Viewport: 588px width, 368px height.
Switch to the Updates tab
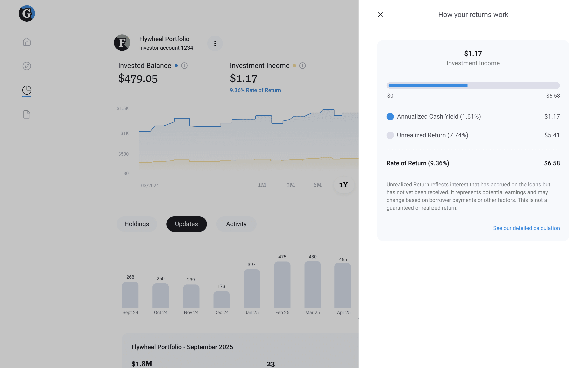186,224
